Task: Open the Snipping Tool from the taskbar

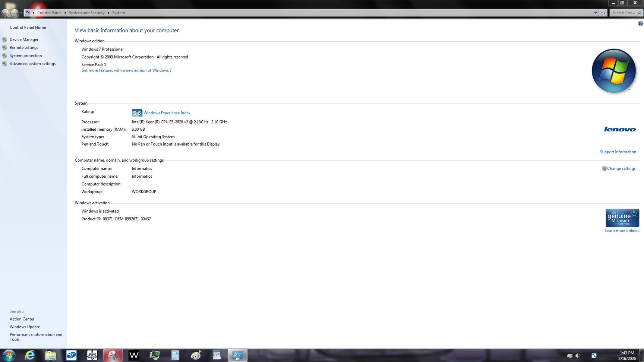Action: click(x=113, y=355)
